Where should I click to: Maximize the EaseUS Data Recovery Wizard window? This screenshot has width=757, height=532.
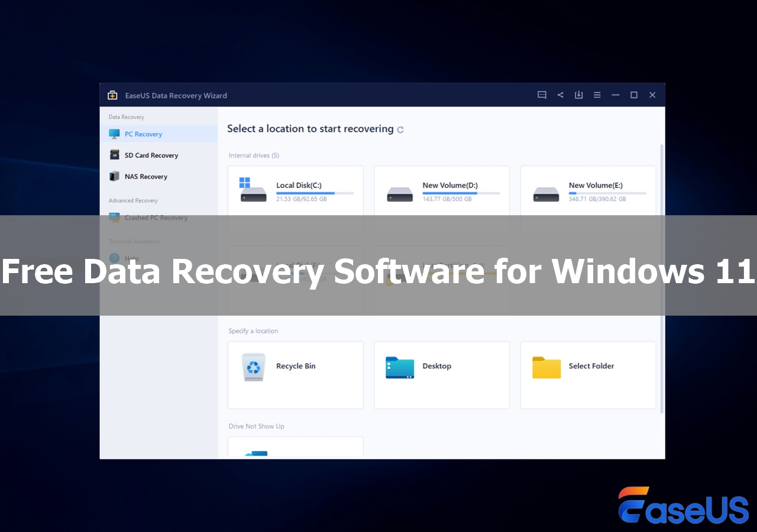click(634, 95)
